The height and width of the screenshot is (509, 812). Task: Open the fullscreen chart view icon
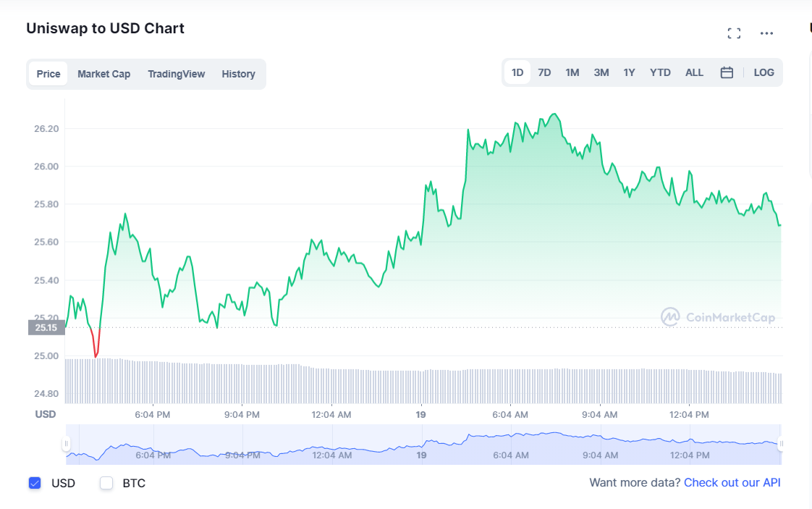click(x=734, y=34)
